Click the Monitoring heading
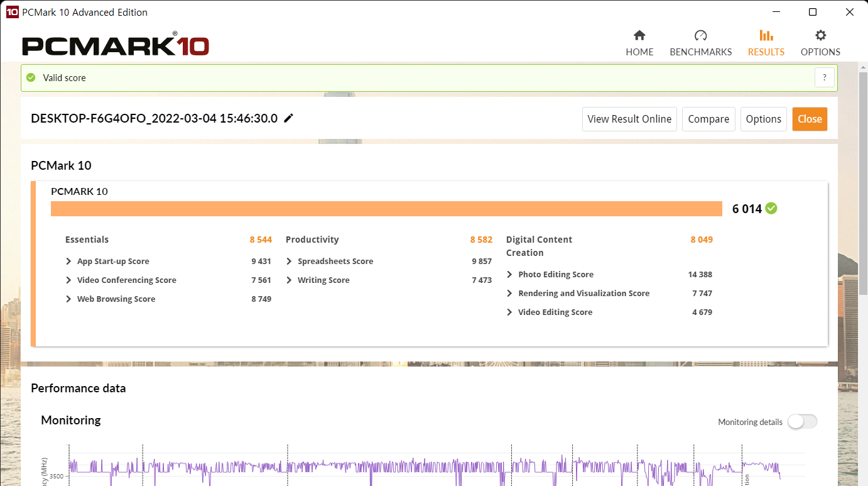 (x=71, y=420)
